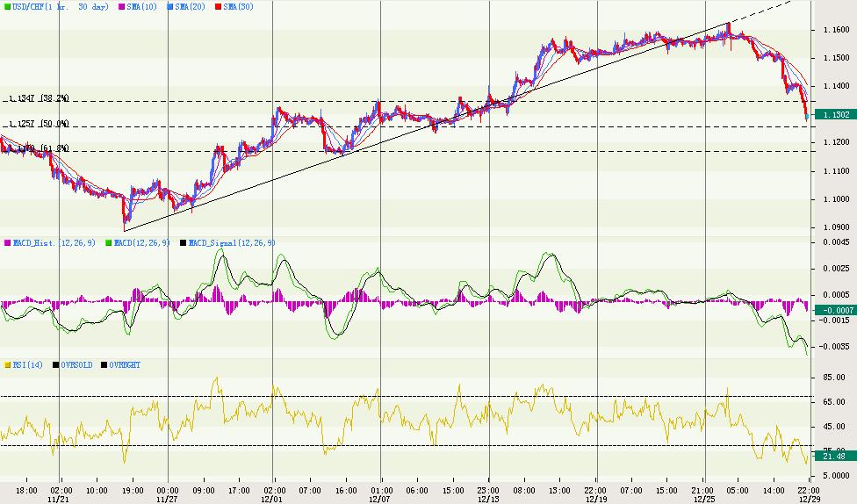The height and width of the screenshot is (504, 857).
Task: Click the 17:00 time axis label
Action: pyautogui.click(x=239, y=490)
